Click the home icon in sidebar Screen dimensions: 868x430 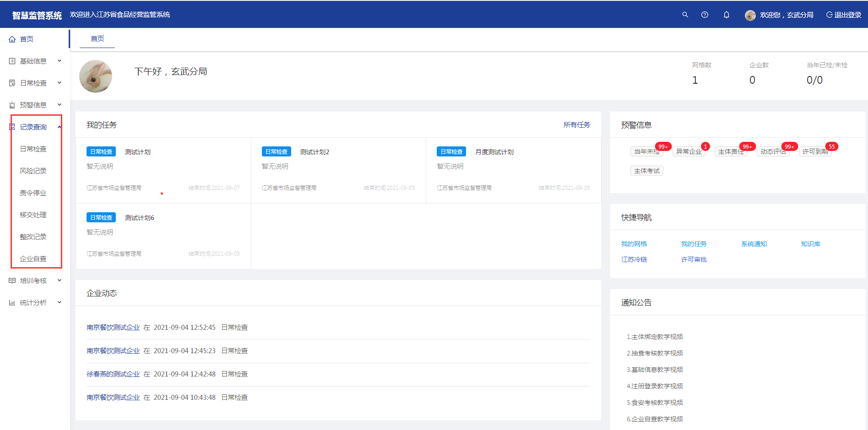tap(12, 39)
